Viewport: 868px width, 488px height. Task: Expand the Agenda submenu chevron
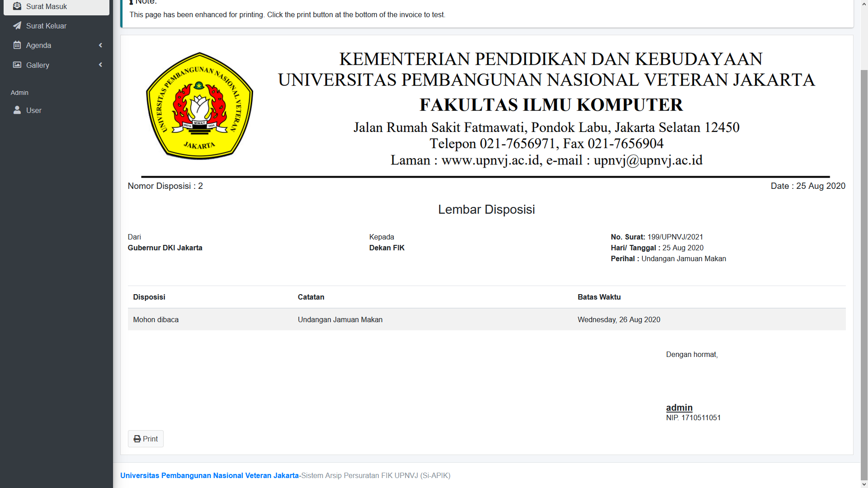(100, 45)
